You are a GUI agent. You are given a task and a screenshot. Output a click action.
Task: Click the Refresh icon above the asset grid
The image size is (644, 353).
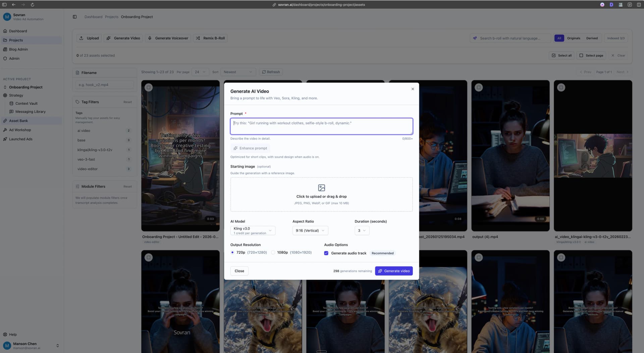coord(265,72)
